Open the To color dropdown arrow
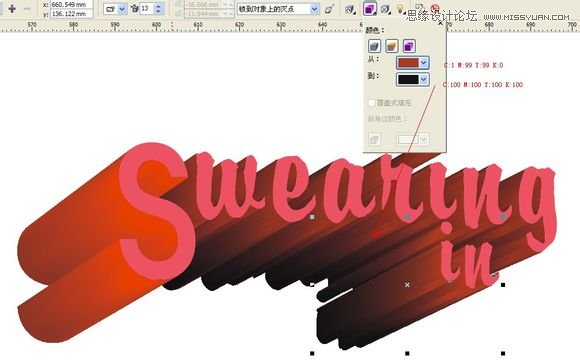Image resolution: width=580 pixels, height=363 pixels. (424, 80)
